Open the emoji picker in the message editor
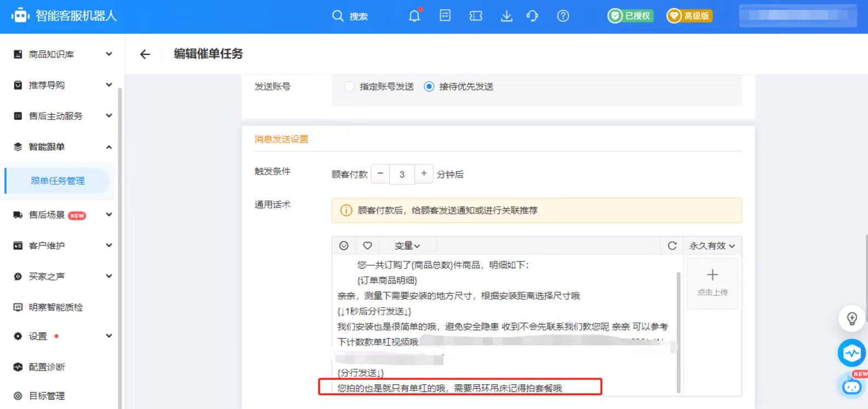This screenshot has width=868, height=409. 344,246
